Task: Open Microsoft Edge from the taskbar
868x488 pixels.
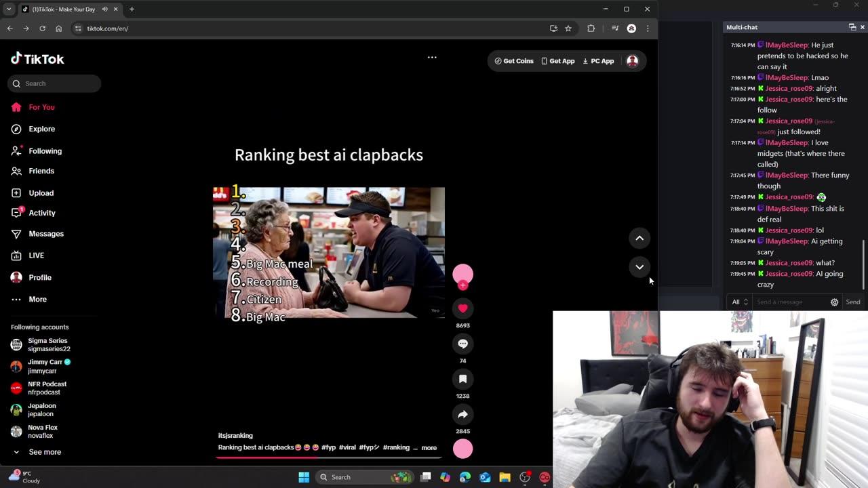Action: [x=465, y=477]
